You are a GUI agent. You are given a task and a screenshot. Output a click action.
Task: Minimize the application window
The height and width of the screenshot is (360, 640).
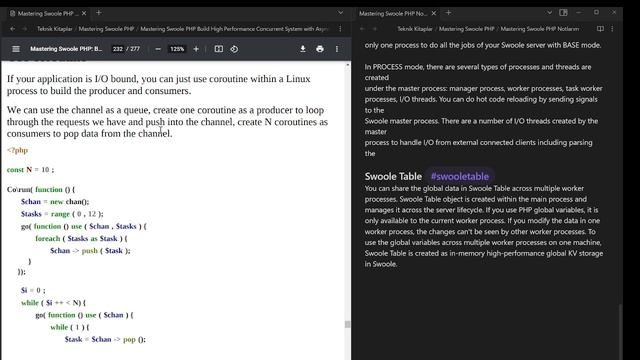click(579, 13)
